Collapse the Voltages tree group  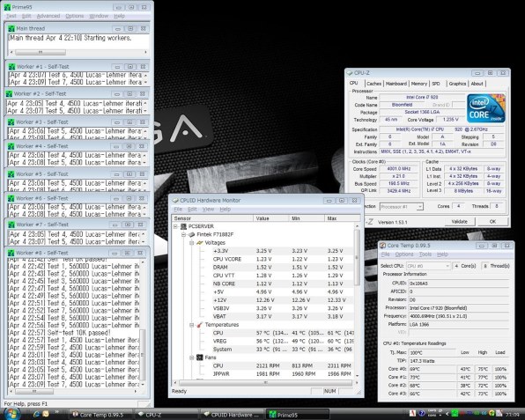click(x=191, y=243)
